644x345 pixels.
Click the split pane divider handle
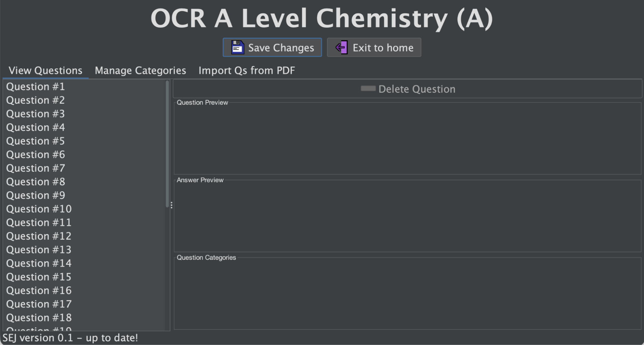point(171,205)
